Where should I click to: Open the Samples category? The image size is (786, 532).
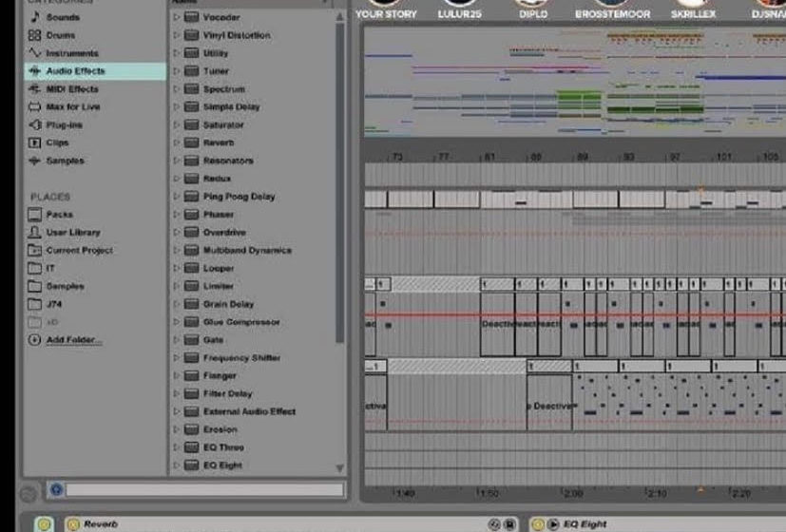tap(65, 161)
